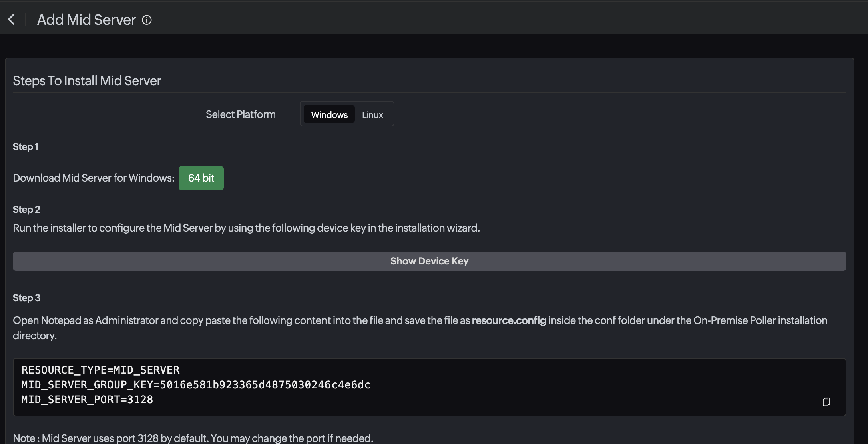Go back using the left chevron arrow
The image size is (868, 444).
pyautogui.click(x=12, y=19)
